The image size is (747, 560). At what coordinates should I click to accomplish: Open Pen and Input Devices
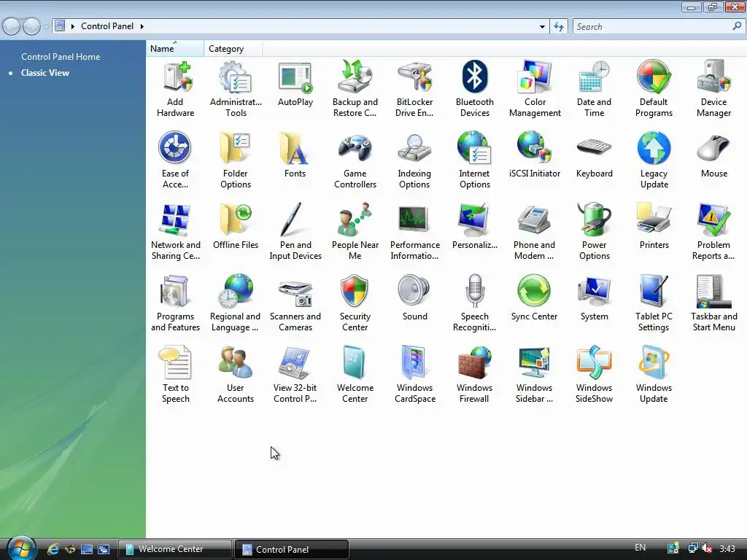coord(295,232)
